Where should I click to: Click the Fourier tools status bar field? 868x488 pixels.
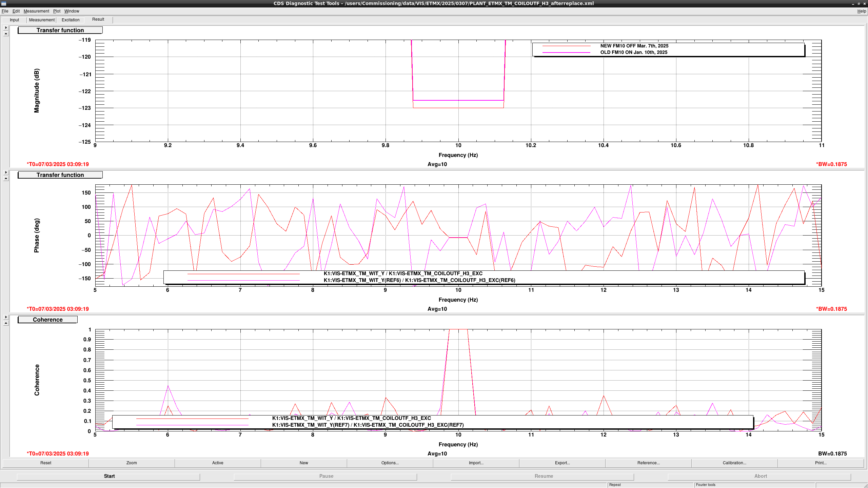[x=754, y=485]
